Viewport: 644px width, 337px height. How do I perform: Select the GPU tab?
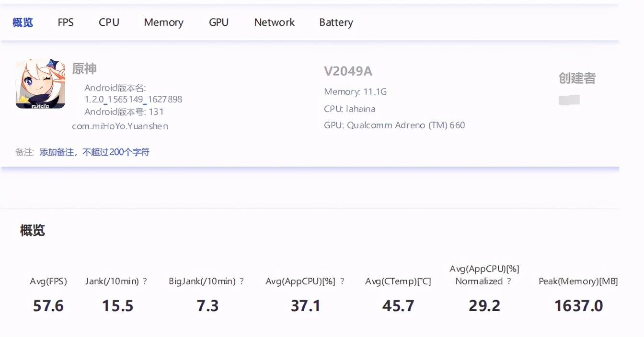218,22
